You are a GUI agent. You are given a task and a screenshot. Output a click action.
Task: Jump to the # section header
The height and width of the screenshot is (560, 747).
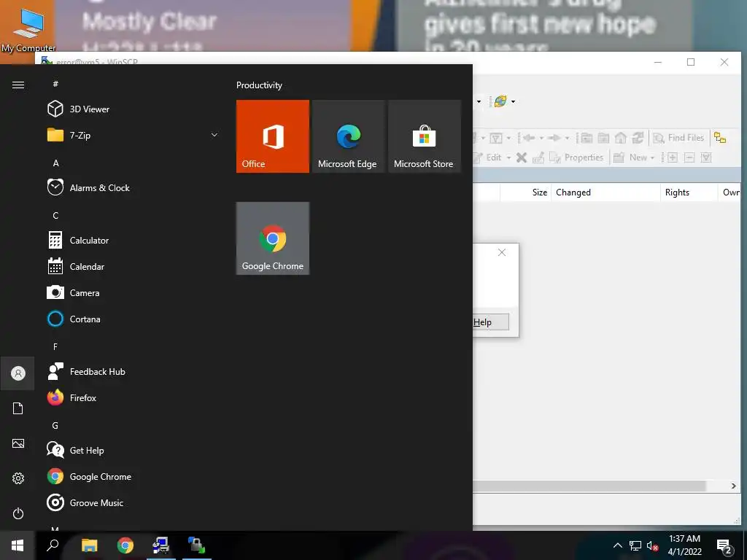click(x=55, y=84)
